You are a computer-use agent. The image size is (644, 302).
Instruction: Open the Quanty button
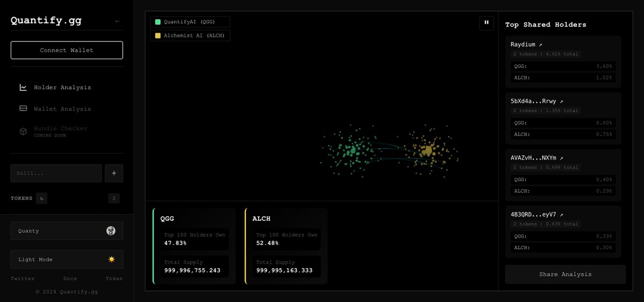pyautogui.click(x=67, y=231)
